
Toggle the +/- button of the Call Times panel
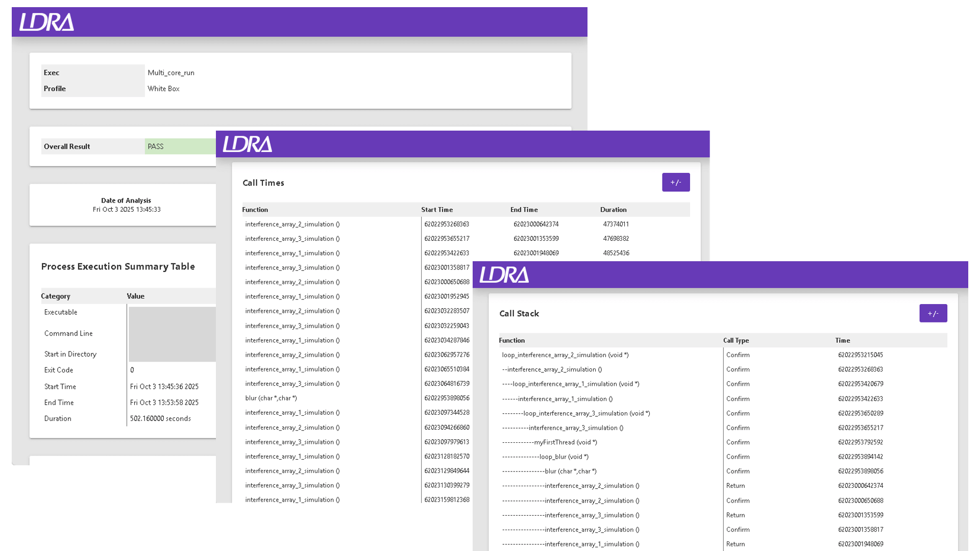pos(676,182)
